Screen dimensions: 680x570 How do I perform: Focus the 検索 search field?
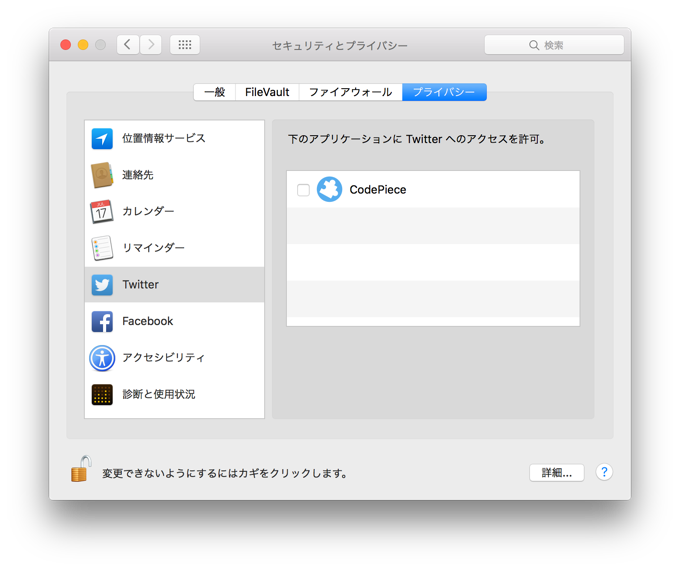click(x=554, y=45)
